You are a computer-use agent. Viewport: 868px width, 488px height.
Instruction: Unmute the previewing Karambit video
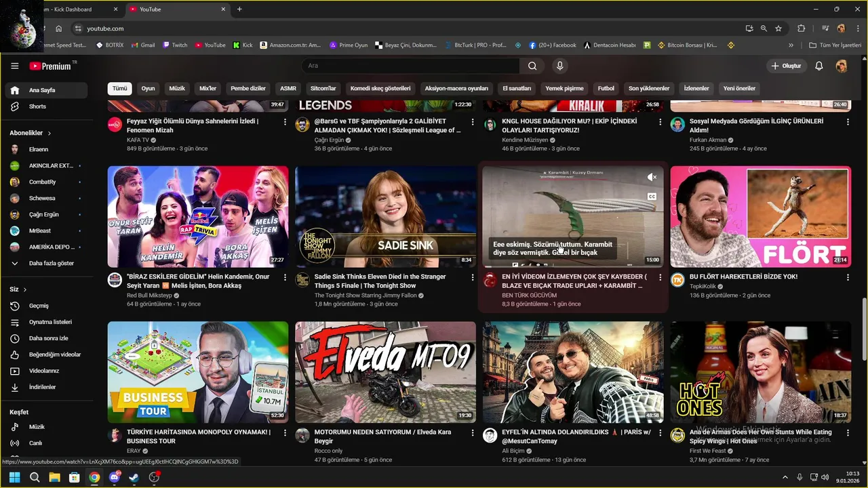(x=652, y=178)
